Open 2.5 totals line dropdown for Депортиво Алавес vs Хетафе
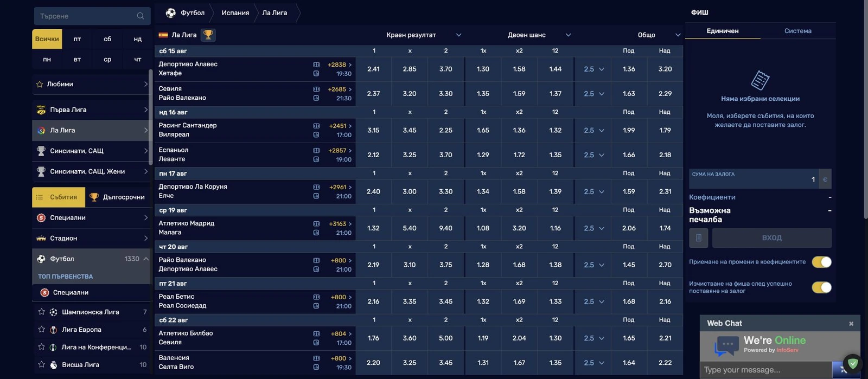 tap(594, 69)
